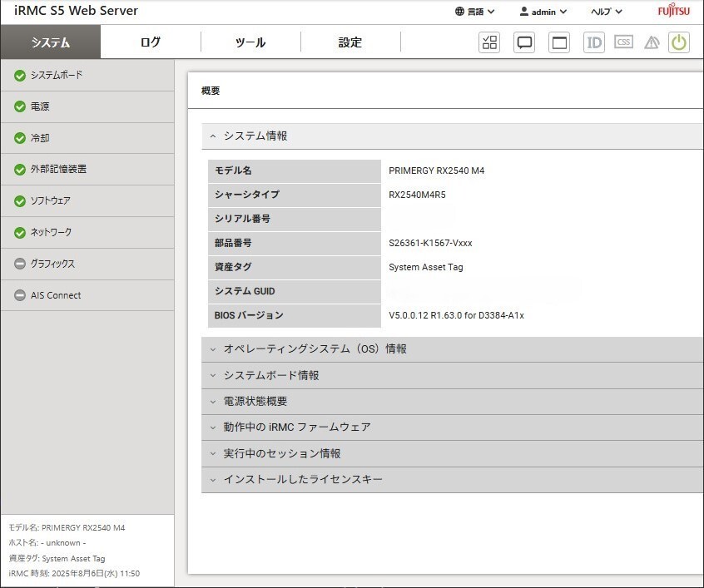The image size is (704, 588).
Task: Open the checklist grid icon in toolbar
Action: pyautogui.click(x=489, y=42)
